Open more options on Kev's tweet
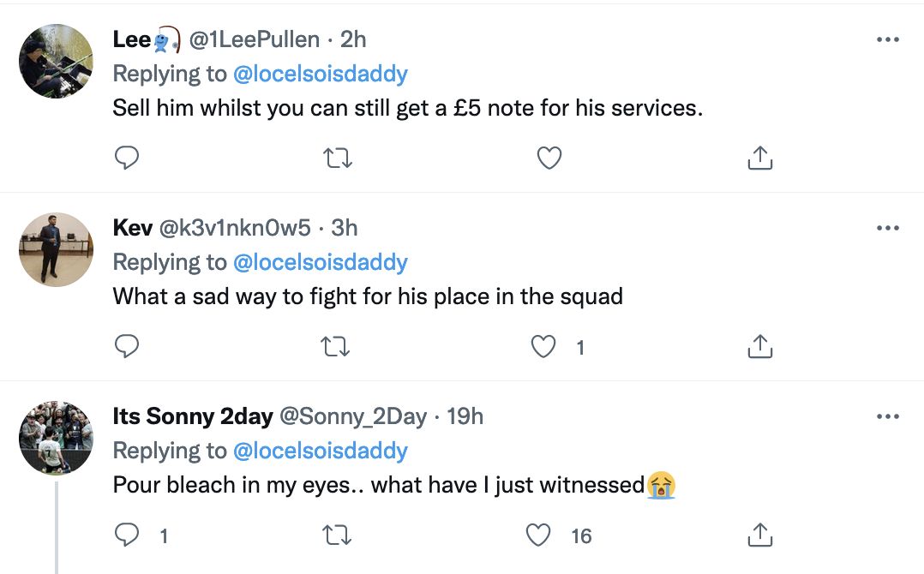The height and width of the screenshot is (574, 924). pyautogui.click(x=887, y=228)
